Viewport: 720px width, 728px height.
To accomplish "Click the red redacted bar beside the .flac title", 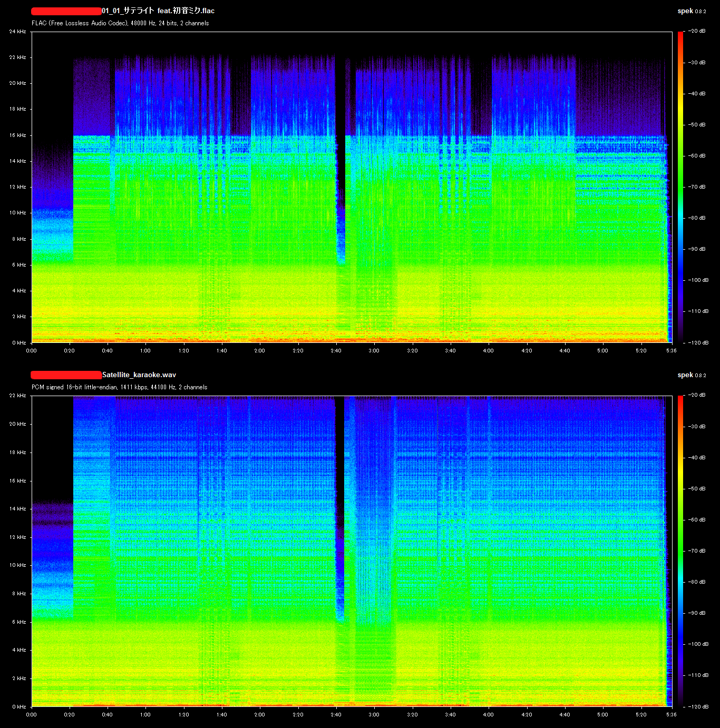I will 66,11.
